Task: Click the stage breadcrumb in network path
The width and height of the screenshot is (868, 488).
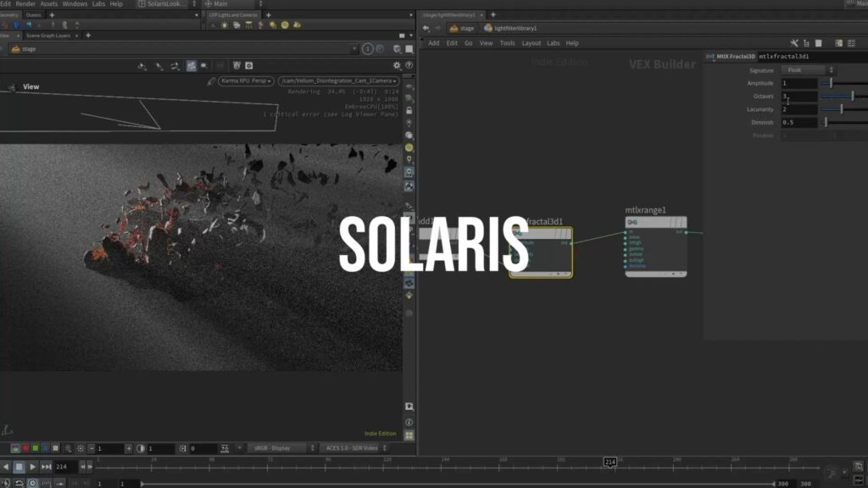Action: point(462,28)
